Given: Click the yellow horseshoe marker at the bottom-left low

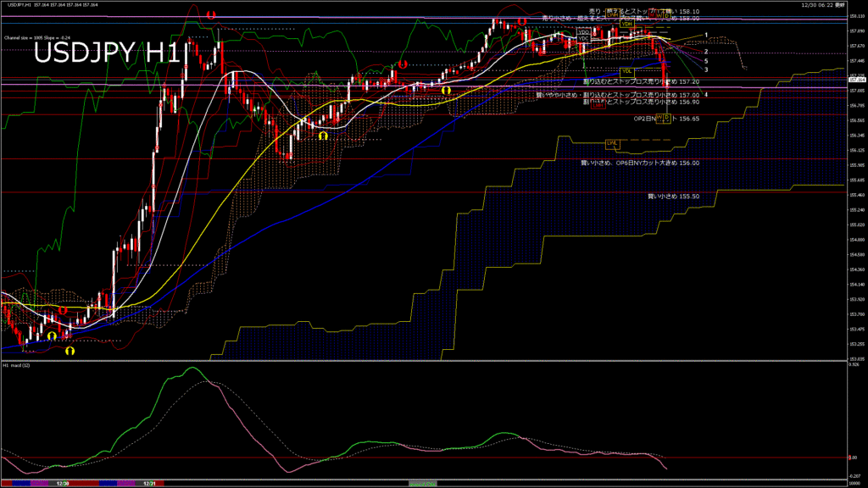Looking at the screenshot, I should (70, 349).
